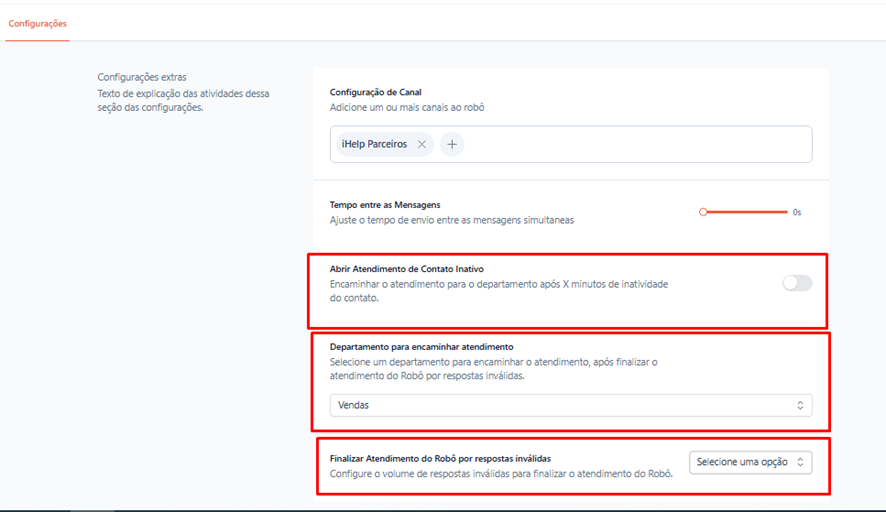Image resolution: width=886 pixels, height=512 pixels.
Task: Click Finalizar Atendimento do Robô heading
Action: point(440,458)
